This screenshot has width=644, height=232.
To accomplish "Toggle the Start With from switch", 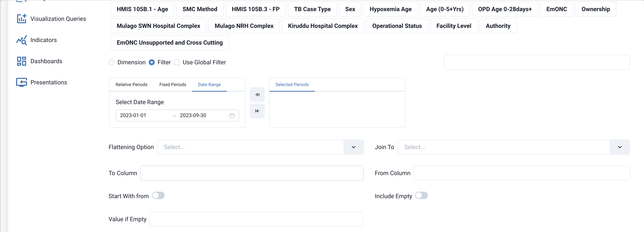I will click(x=158, y=196).
